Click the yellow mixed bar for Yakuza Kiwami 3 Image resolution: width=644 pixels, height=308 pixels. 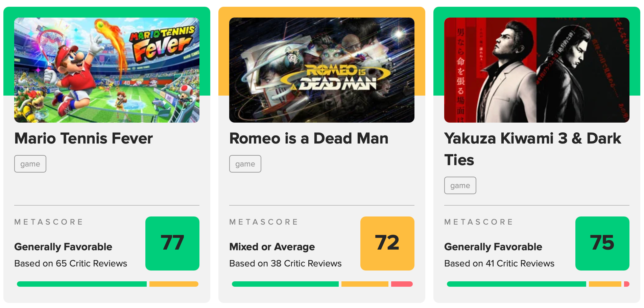click(x=605, y=284)
